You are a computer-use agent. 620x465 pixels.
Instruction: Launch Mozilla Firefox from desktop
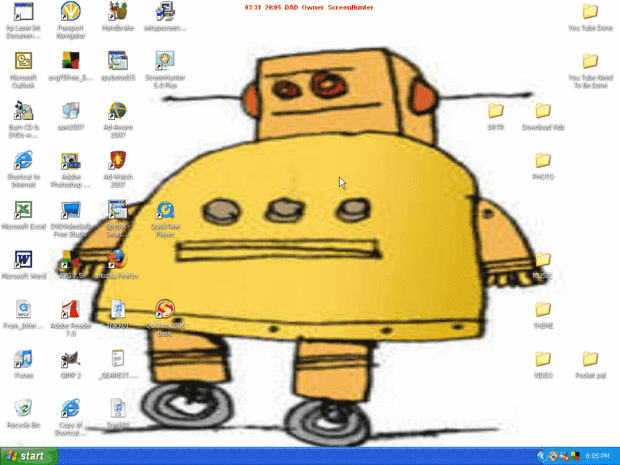(x=118, y=260)
